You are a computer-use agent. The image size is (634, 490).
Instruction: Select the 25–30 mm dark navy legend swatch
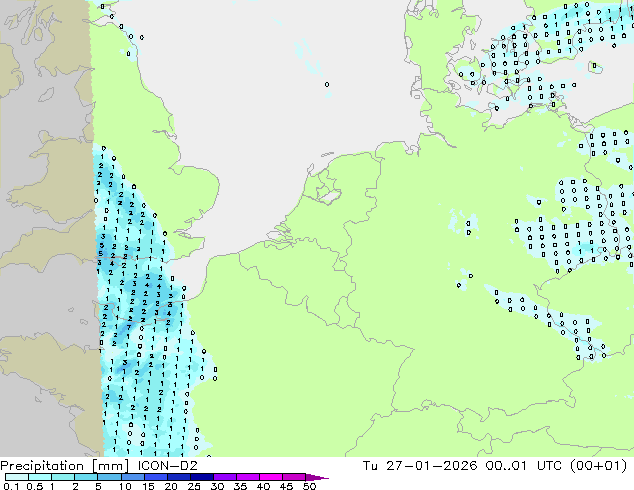pos(202,477)
